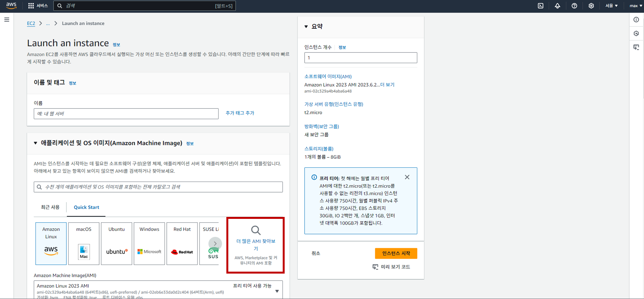Select the Ubuntu AMI tile
The image size is (644, 299).
point(117,244)
